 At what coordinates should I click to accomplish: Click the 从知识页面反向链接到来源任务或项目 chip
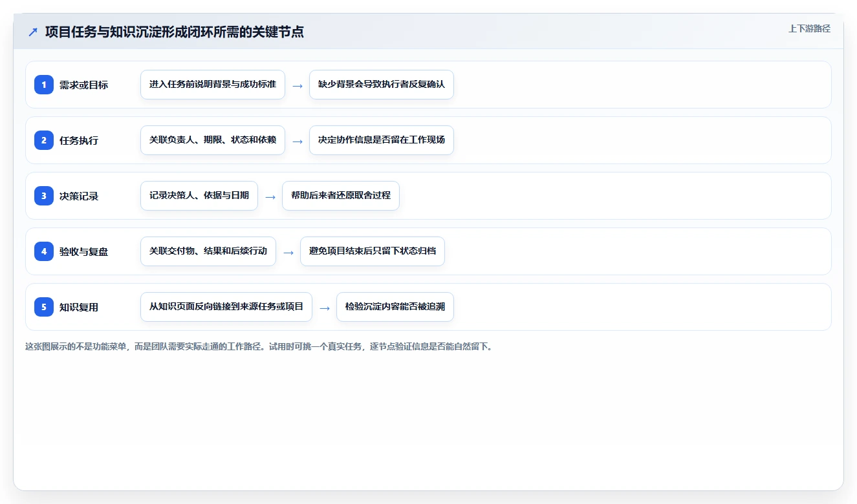coord(226,307)
